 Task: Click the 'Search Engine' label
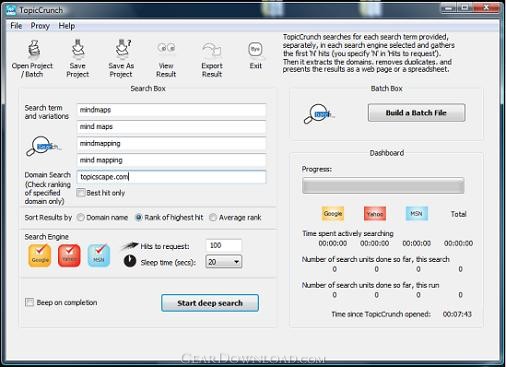47,237
